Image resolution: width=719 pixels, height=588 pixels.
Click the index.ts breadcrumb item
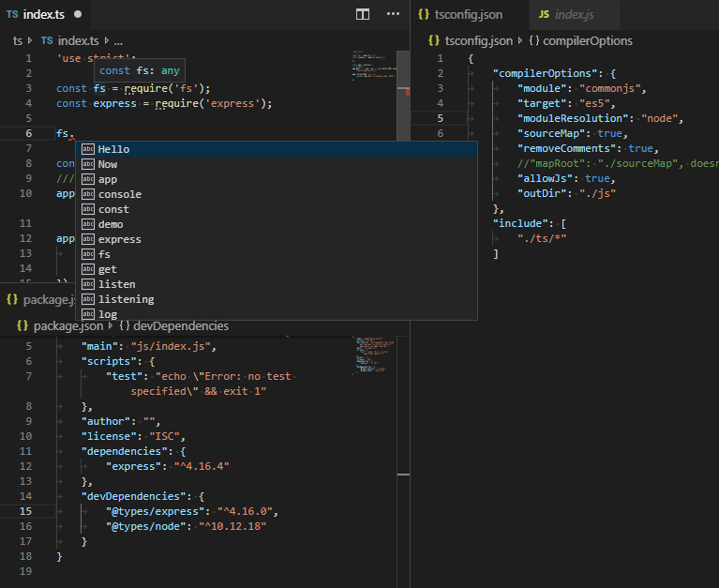click(69, 41)
